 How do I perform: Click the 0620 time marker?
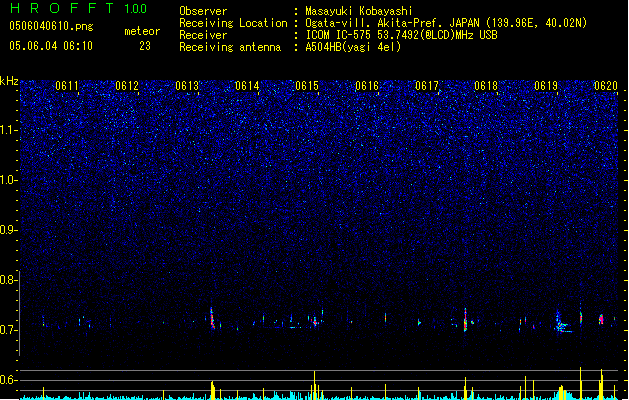(606, 86)
